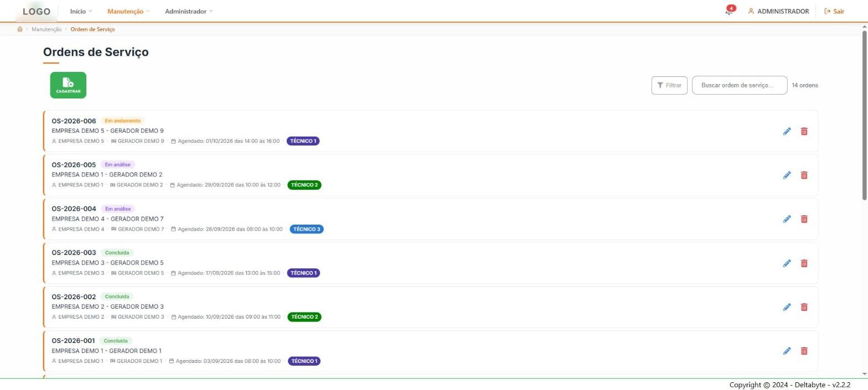The width and height of the screenshot is (868, 390).
Task: Edit order OS-2026-004 with the pencil icon
Action: point(787,219)
